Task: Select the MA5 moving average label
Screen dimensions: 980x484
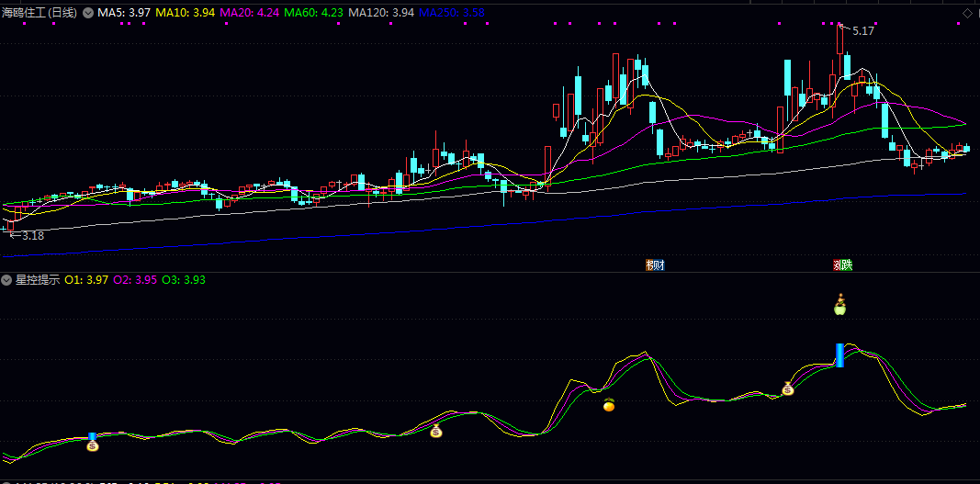Action: click(x=124, y=13)
